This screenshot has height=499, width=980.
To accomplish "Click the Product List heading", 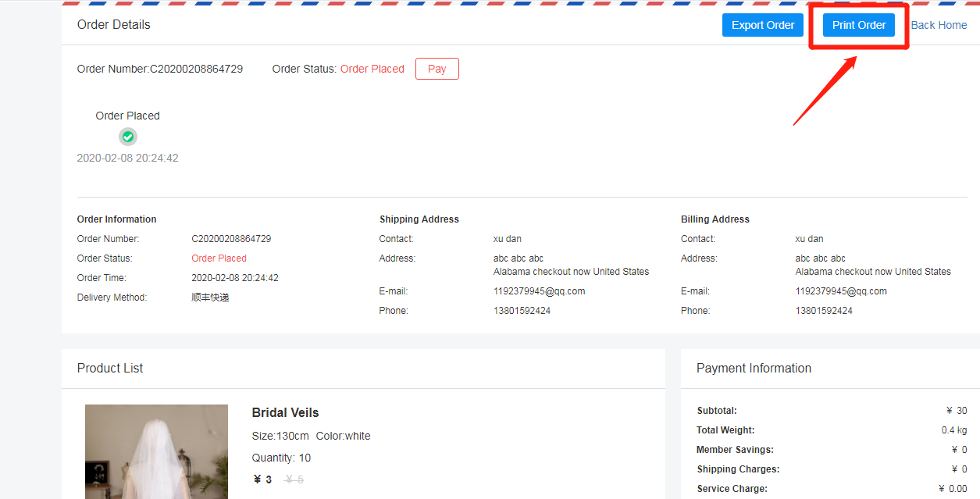I will point(110,368).
